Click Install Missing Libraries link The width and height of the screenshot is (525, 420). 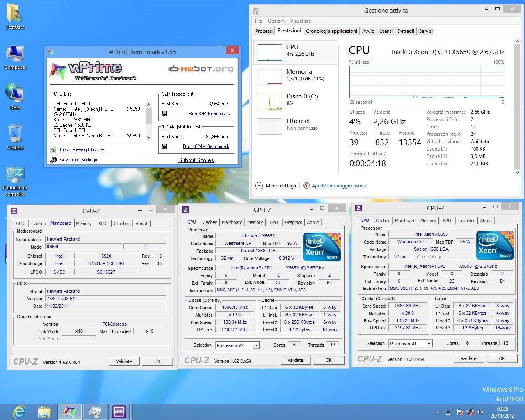82,150
